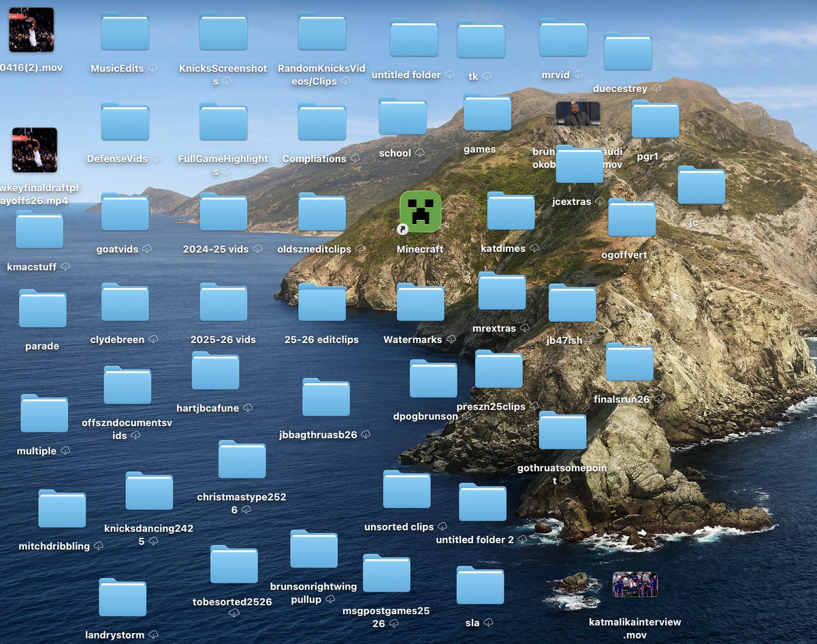Select the tk folder
This screenshot has width=817, height=644.
pyautogui.click(x=481, y=39)
